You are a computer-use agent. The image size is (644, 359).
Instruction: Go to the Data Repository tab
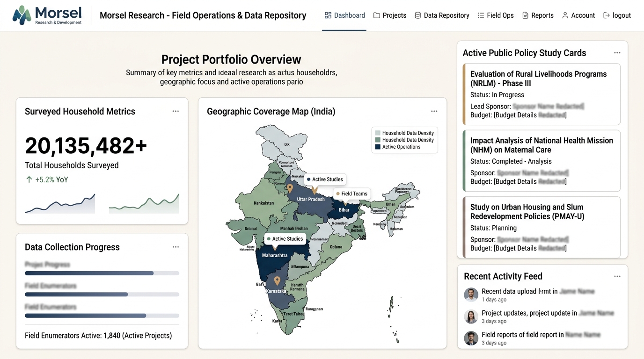[x=442, y=15]
